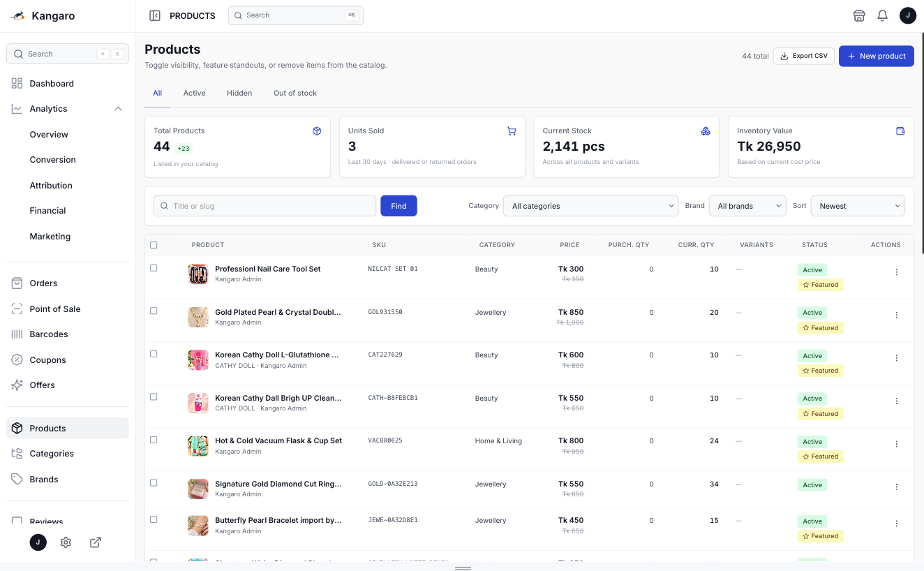Viewport: 924px width, 571px height.
Task: Focus the sidebar Search field
Action: 68,54
